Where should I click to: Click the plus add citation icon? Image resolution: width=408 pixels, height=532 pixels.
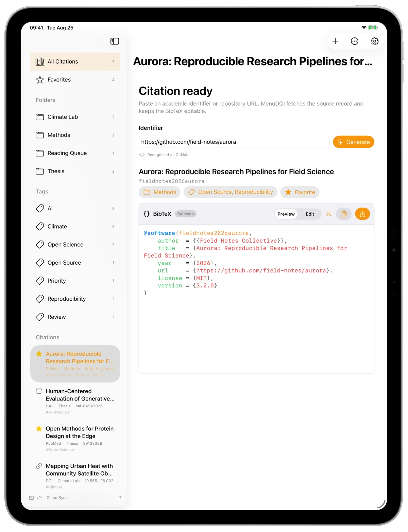(335, 41)
